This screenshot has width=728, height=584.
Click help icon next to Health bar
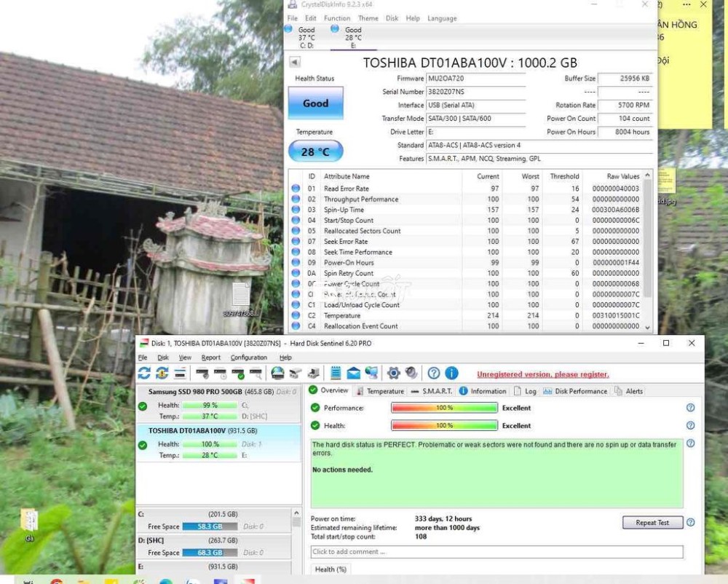690,425
